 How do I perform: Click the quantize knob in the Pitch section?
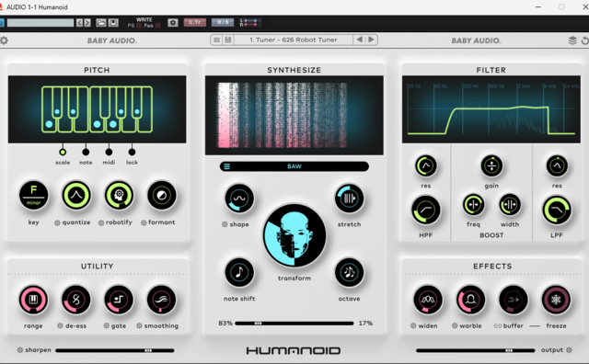76,195
